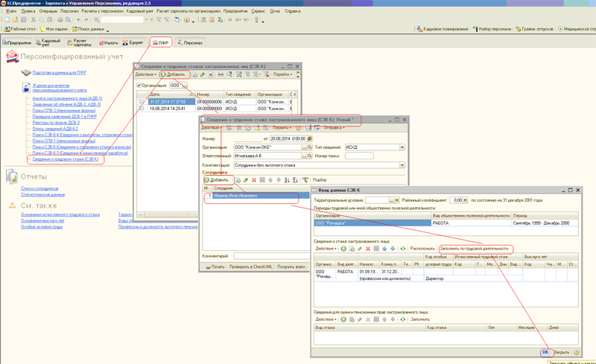Click Заполнить по трудовой деятельности button
The height and width of the screenshot is (364, 596).
pyautogui.click(x=475, y=249)
